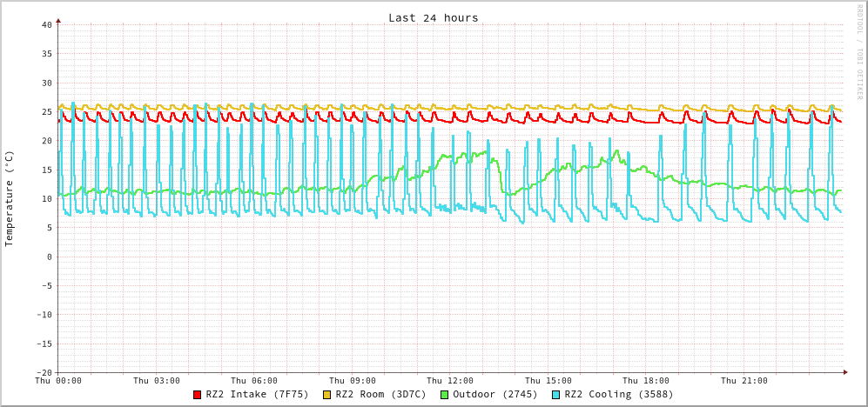
Task: Click the -20 value on temperature axis
Action: pyautogui.click(x=44, y=372)
